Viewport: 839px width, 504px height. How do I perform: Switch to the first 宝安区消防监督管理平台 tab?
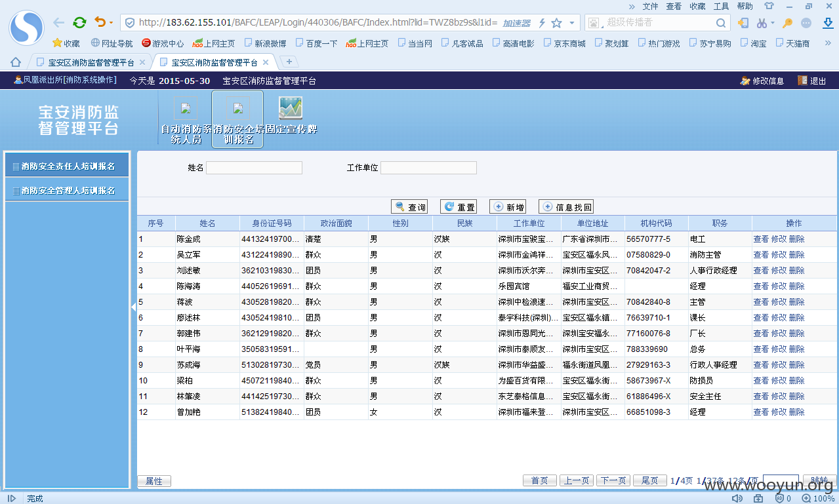tap(91, 63)
